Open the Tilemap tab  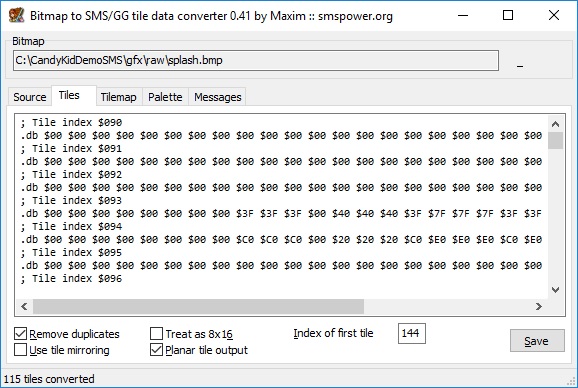119,97
